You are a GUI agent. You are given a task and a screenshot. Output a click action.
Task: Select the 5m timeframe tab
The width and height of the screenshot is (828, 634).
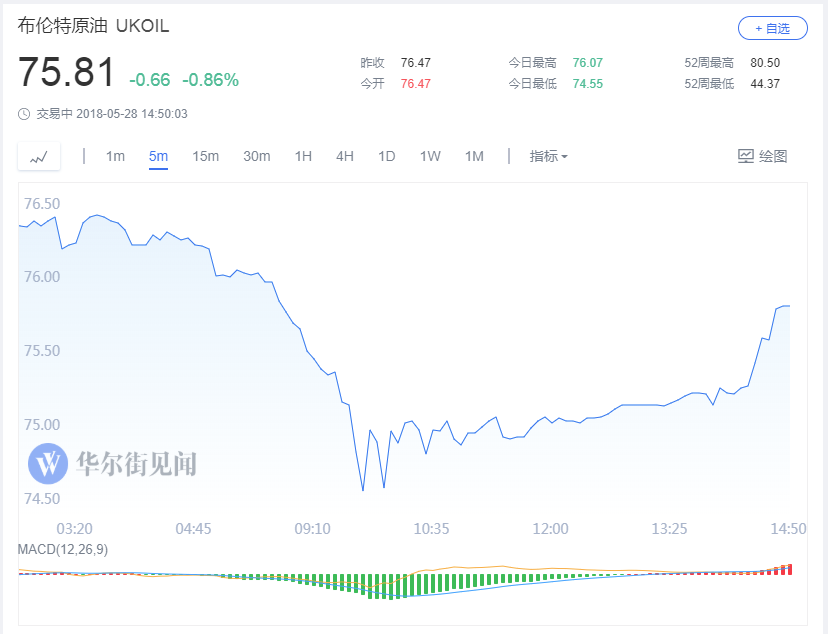(158, 156)
